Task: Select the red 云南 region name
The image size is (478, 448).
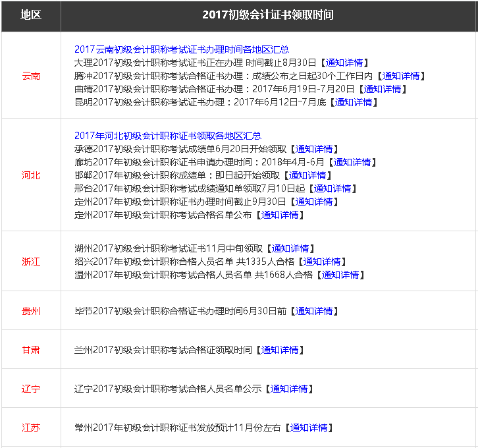Action: (x=31, y=76)
